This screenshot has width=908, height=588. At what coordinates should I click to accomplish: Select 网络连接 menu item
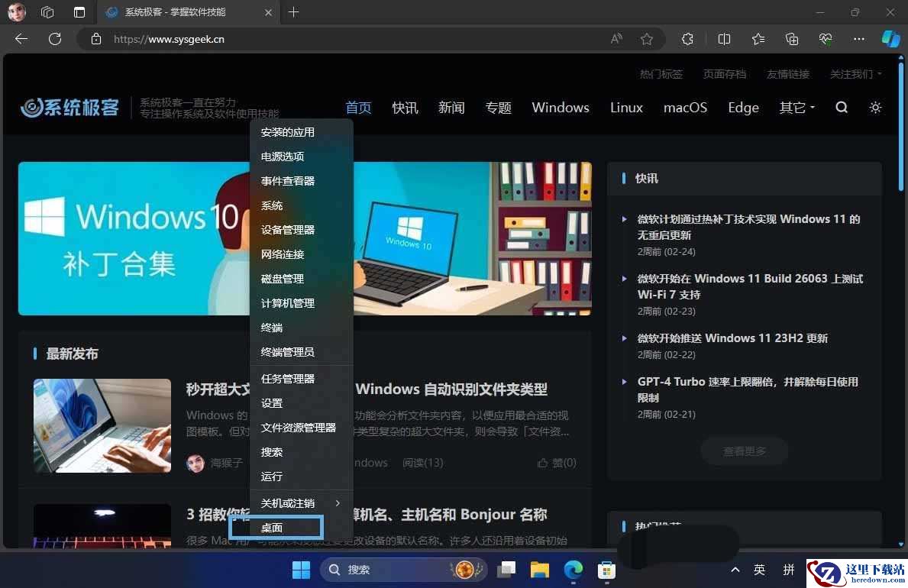(301, 254)
